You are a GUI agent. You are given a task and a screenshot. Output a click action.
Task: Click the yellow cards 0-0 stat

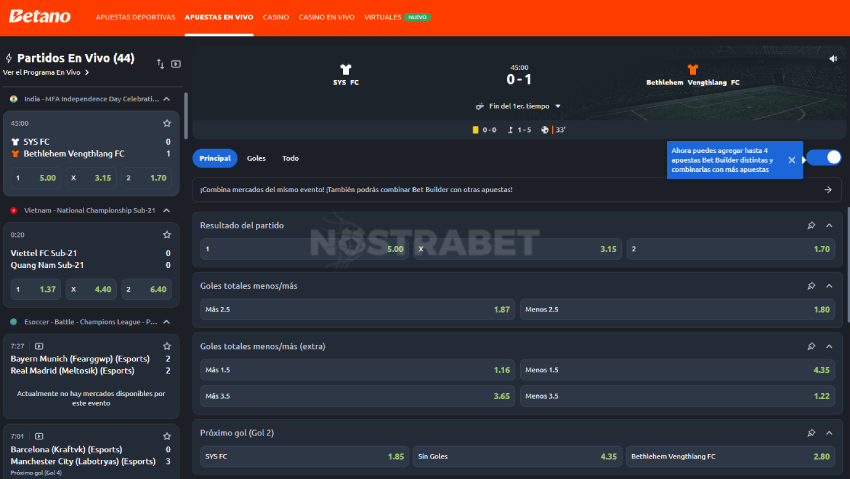tap(485, 130)
